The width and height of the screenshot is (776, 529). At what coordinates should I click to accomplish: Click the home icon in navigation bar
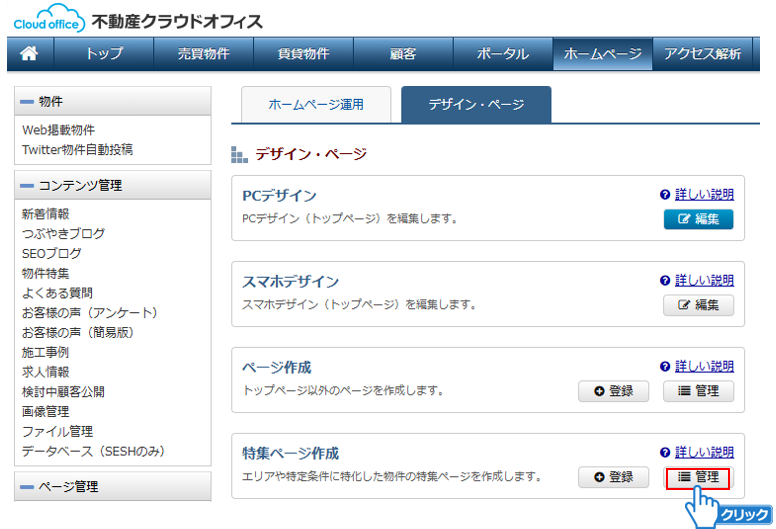pyautogui.click(x=29, y=54)
